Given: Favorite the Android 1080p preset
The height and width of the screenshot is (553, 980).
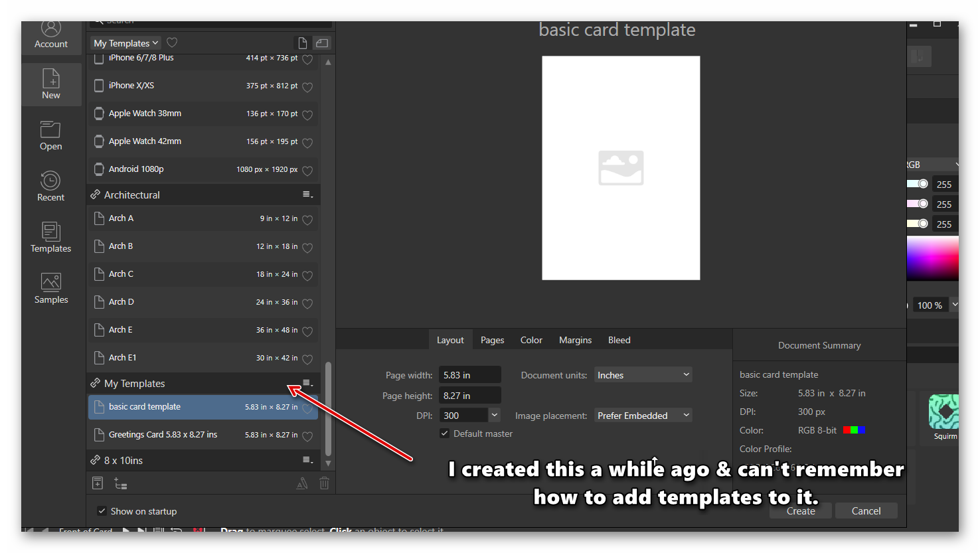Looking at the screenshot, I should pyautogui.click(x=307, y=170).
